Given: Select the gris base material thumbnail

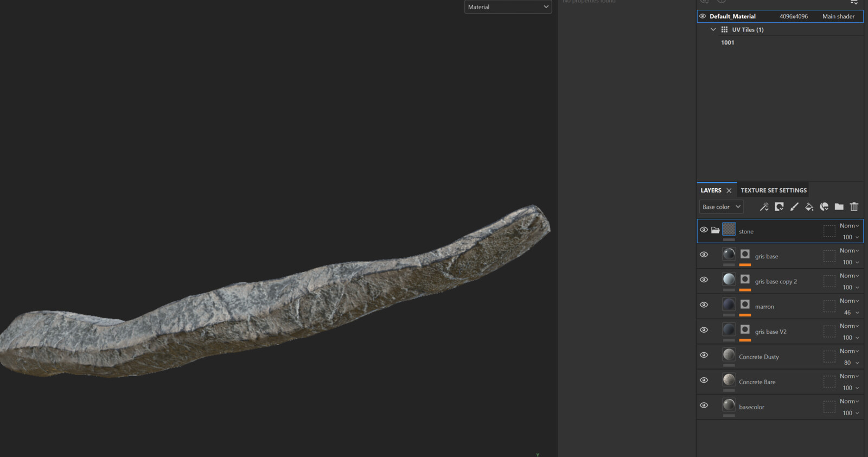Looking at the screenshot, I should click(729, 254).
